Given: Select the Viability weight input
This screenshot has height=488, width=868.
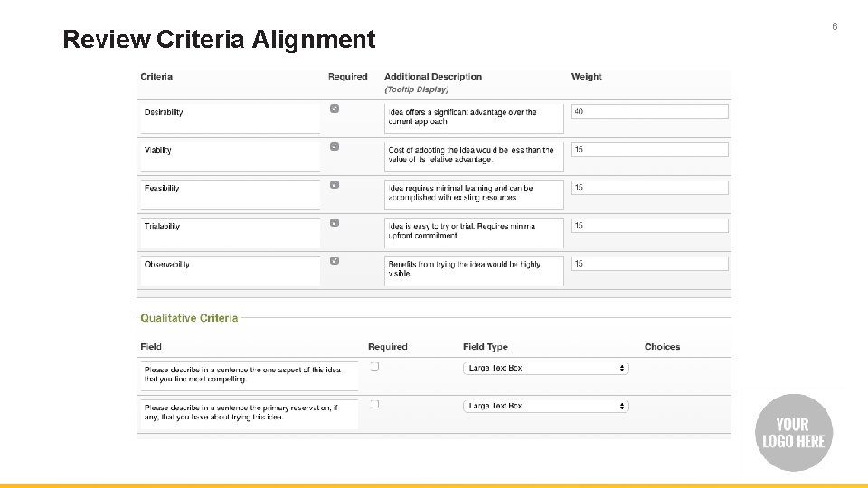Looking at the screenshot, I should (x=649, y=149).
